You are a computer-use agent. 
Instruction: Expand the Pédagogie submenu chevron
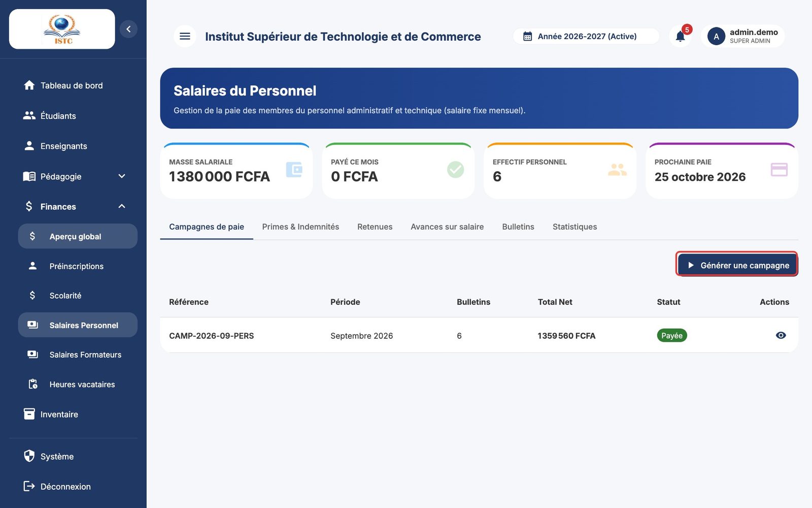coord(122,176)
